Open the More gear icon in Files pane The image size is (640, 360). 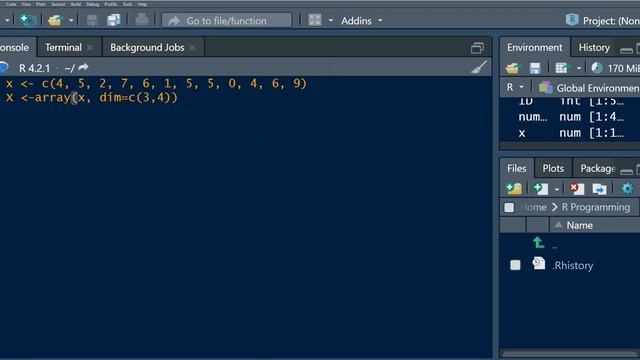point(627,188)
